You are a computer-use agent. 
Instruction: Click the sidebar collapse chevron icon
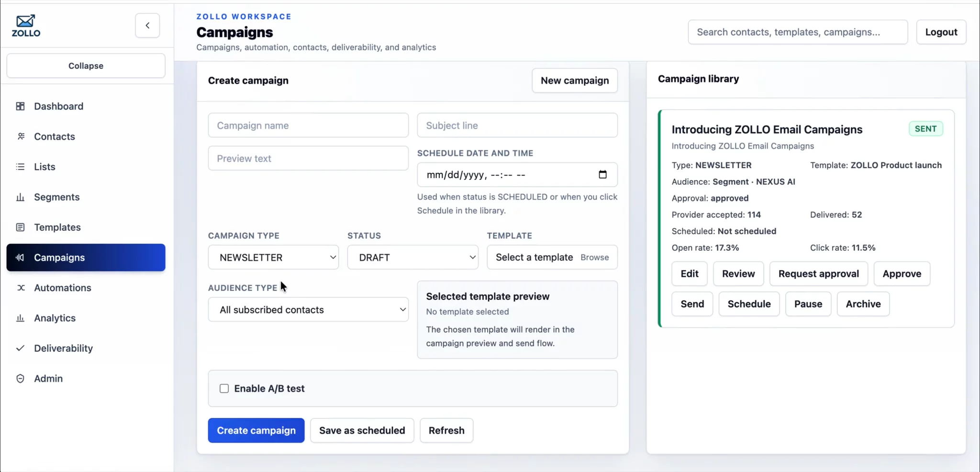pyautogui.click(x=147, y=25)
